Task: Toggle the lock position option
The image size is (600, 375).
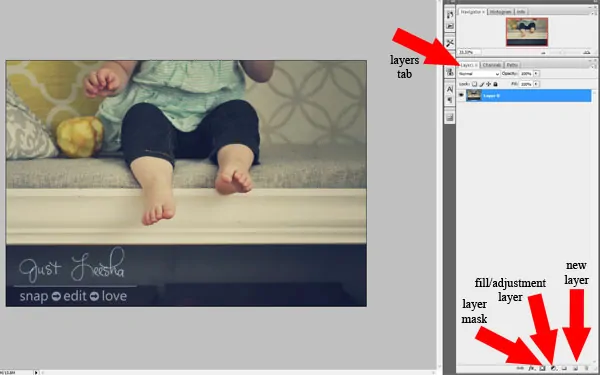Action: 488,84
